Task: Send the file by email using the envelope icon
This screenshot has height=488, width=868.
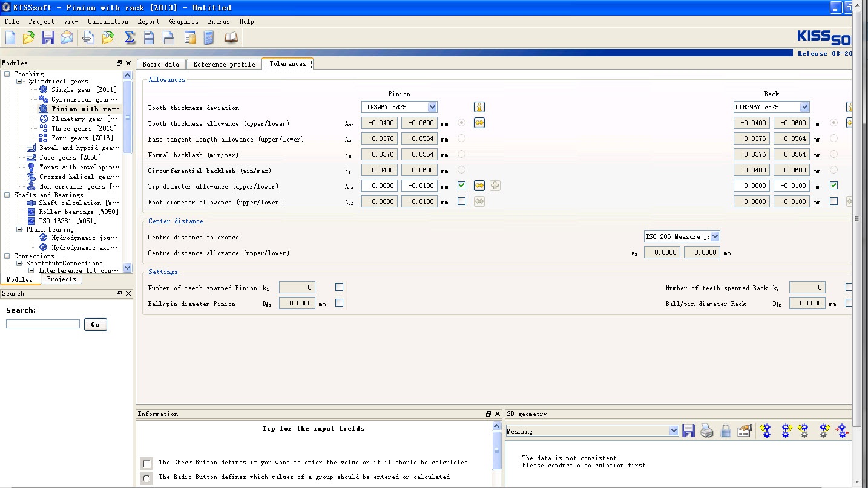Action: point(67,37)
